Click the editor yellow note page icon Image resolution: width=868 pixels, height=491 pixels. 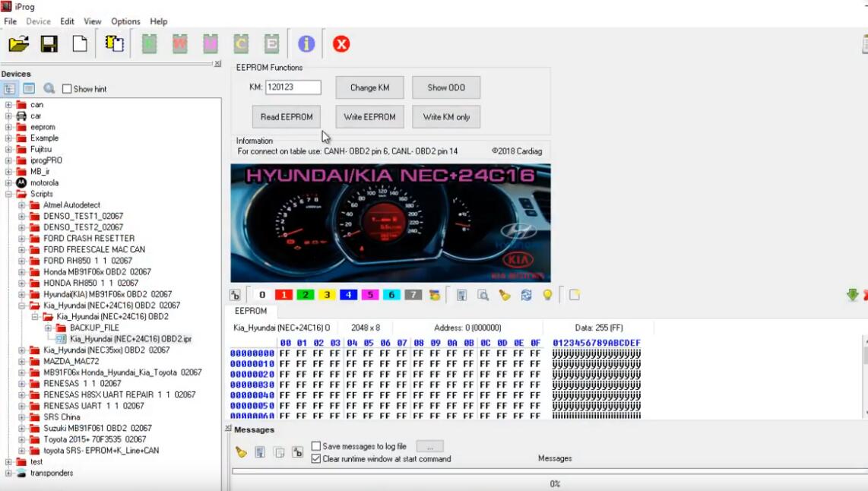pyautogui.click(x=574, y=295)
